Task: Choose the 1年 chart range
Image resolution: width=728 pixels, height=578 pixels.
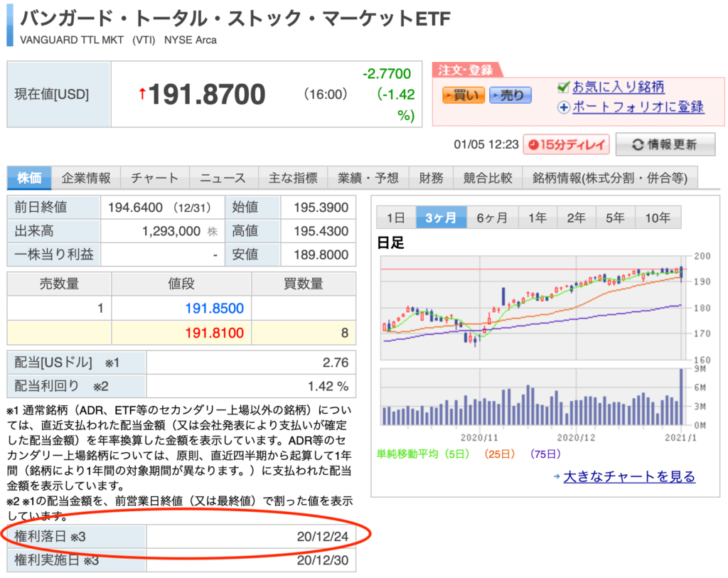Action: [537, 218]
